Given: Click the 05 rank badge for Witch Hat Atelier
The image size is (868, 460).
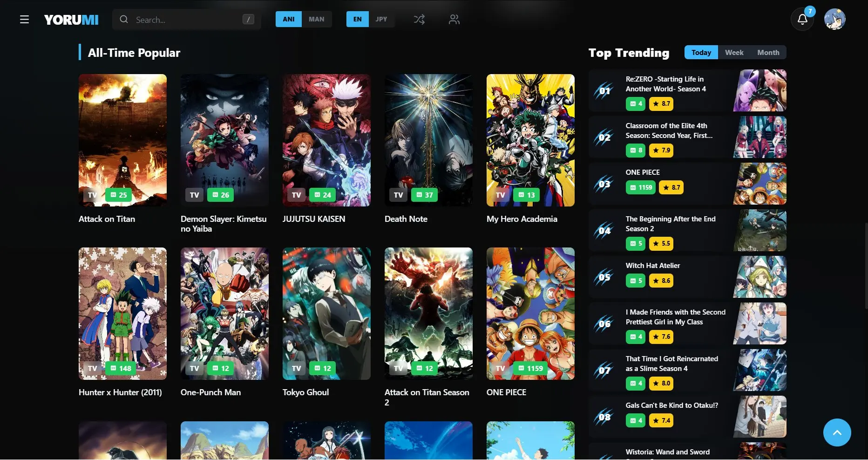Looking at the screenshot, I should (604, 277).
